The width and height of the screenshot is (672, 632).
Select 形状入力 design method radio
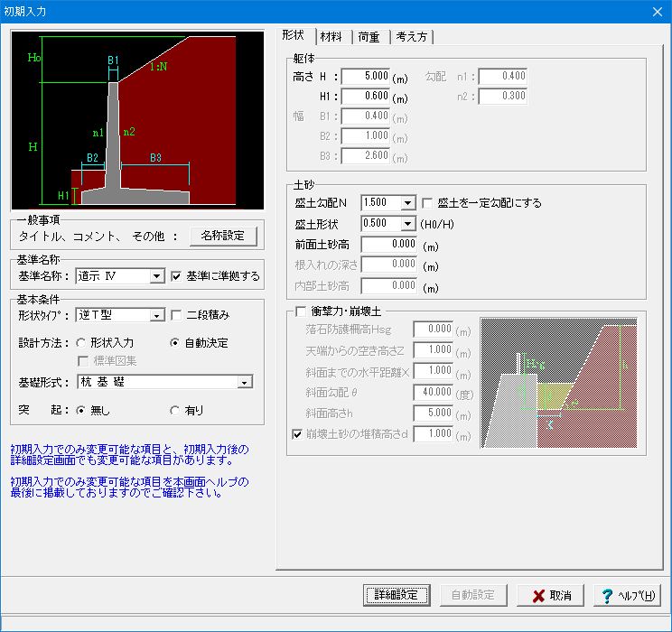click(x=80, y=343)
